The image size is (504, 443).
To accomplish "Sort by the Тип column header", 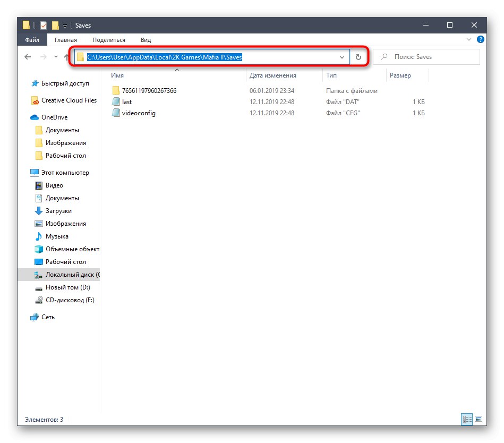I will (331, 75).
